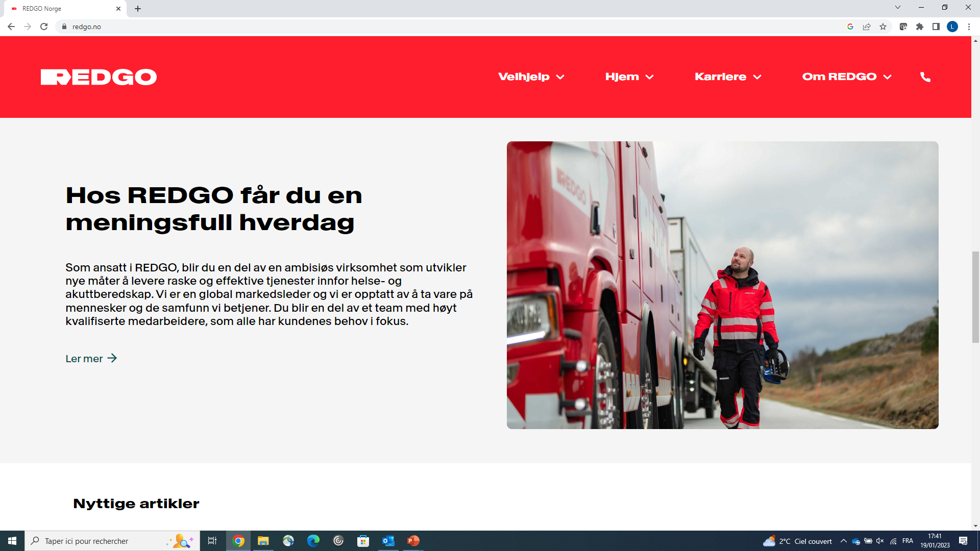This screenshot has width=980, height=551.
Task: Expand the Om REDGO menu
Action: coord(847,77)
